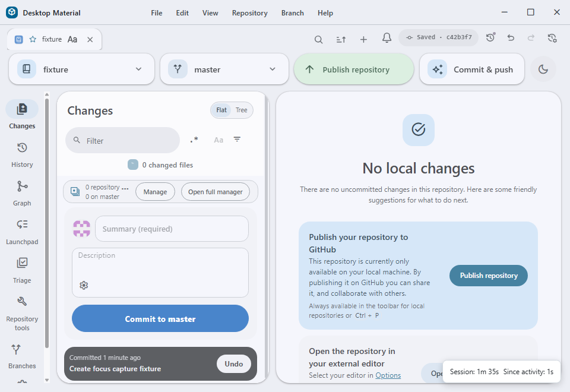Click the search magnifier icon in toolbar

coord(318,39)
